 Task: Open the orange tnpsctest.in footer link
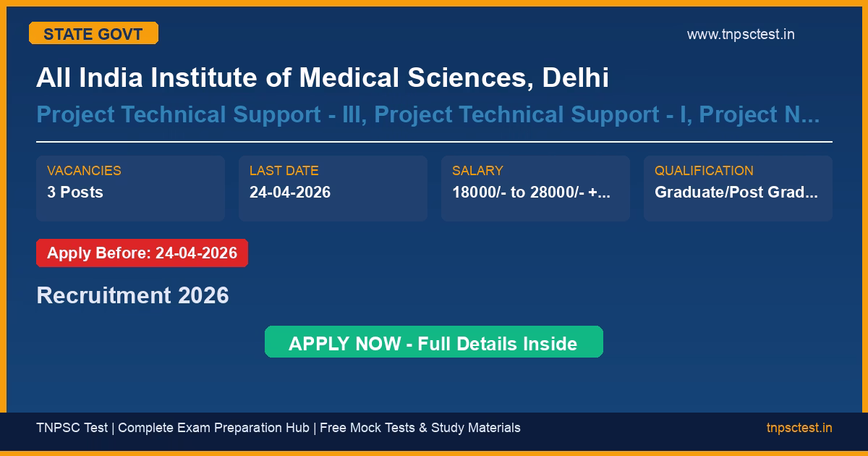(799, 428)
